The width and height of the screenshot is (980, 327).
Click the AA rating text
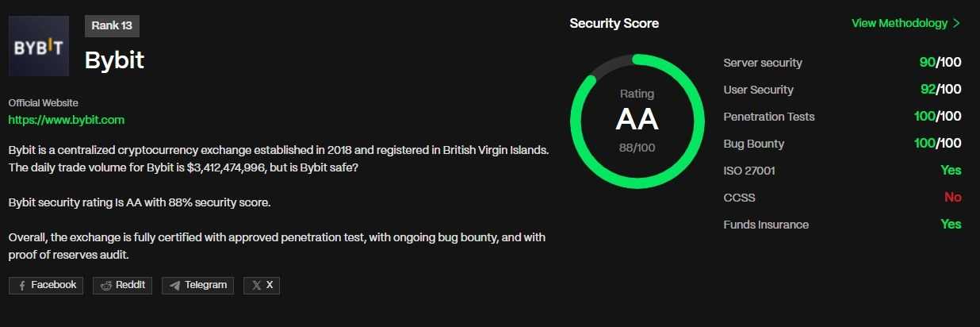tap(637, 120)
